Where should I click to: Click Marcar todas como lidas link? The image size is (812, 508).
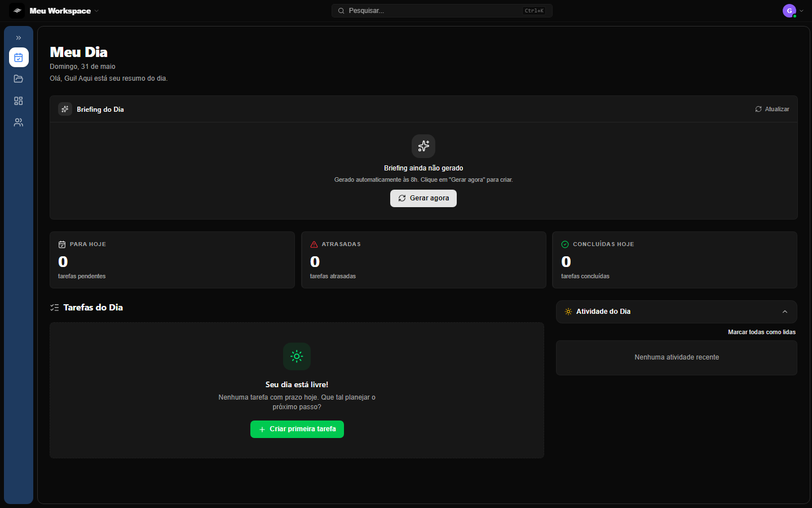pos(762,332)
